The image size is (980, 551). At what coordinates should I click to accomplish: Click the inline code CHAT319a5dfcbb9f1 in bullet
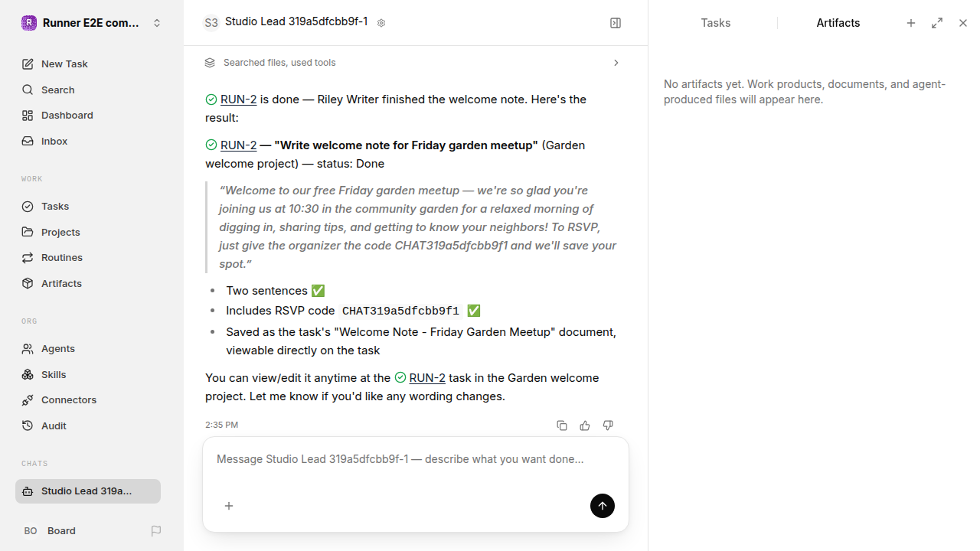(x=400, y=311)
